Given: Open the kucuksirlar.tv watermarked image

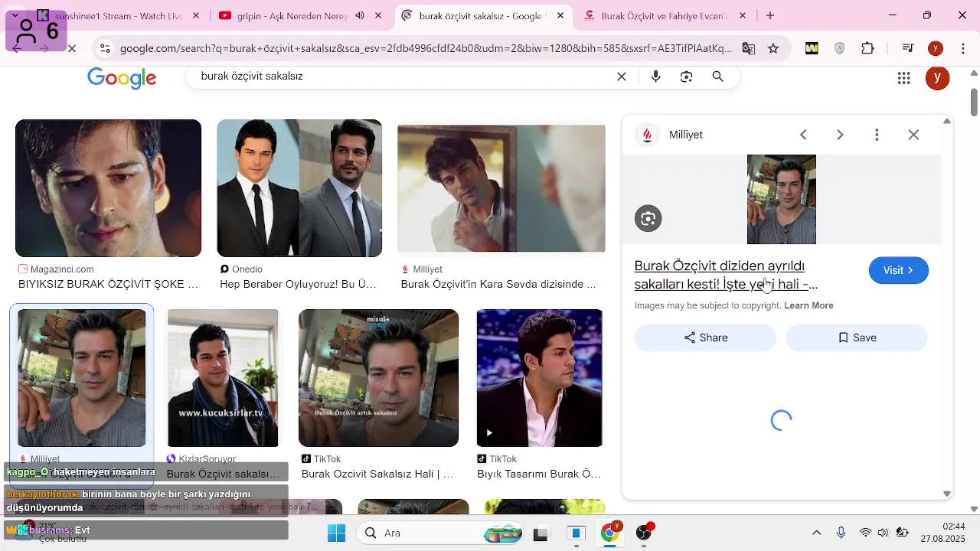Looking at the screenshot, I should pos(223,378).
